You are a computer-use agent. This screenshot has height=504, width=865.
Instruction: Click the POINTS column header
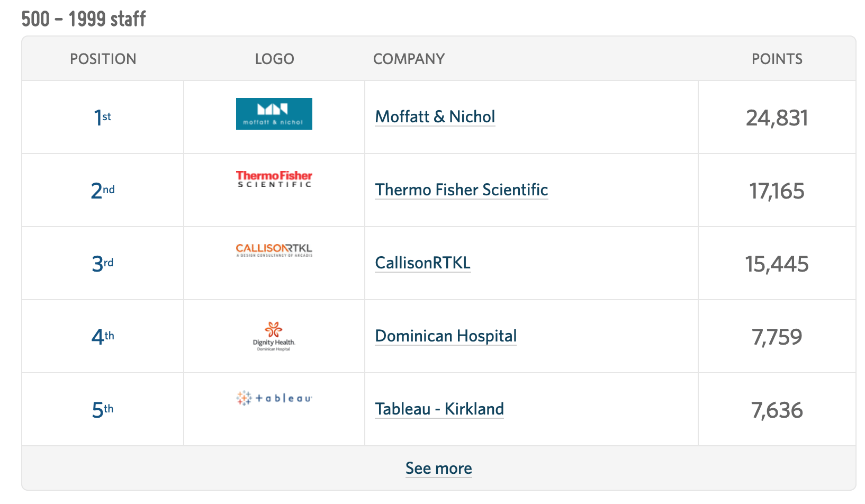click(777, 59)
